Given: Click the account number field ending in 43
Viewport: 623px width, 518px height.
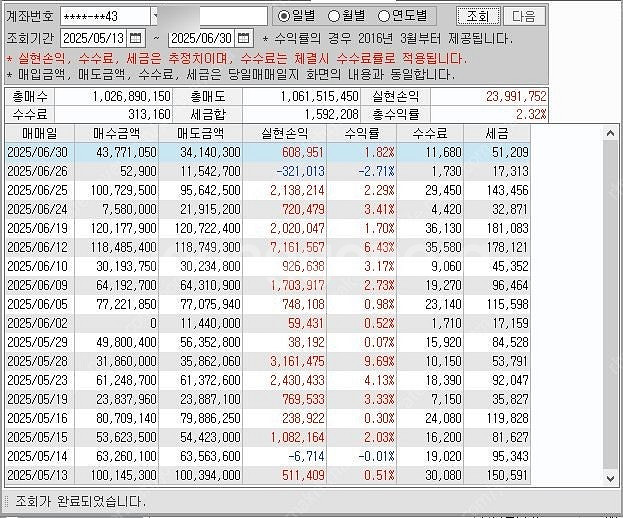Looking at the screenshot, I should tap(106, 16).
